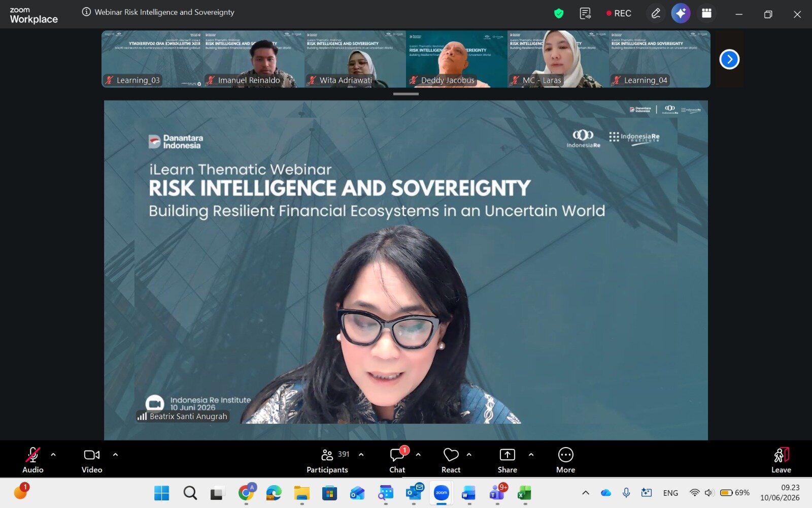Expand the audio options caret

pyautogui.click(x=53, y=455)
